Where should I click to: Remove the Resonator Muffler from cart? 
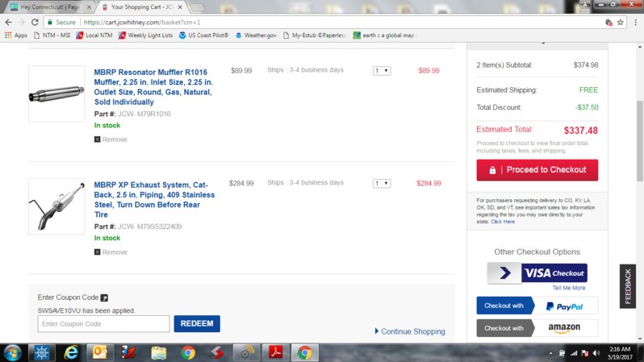coord(111,139)
